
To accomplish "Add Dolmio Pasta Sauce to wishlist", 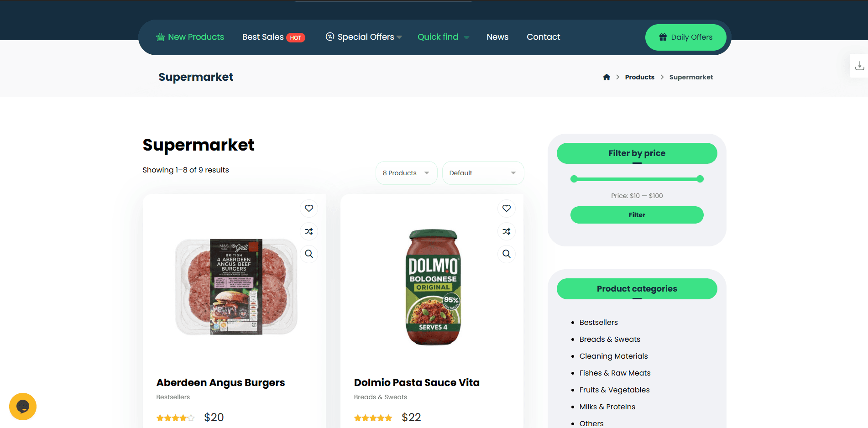I will [507, 209].
